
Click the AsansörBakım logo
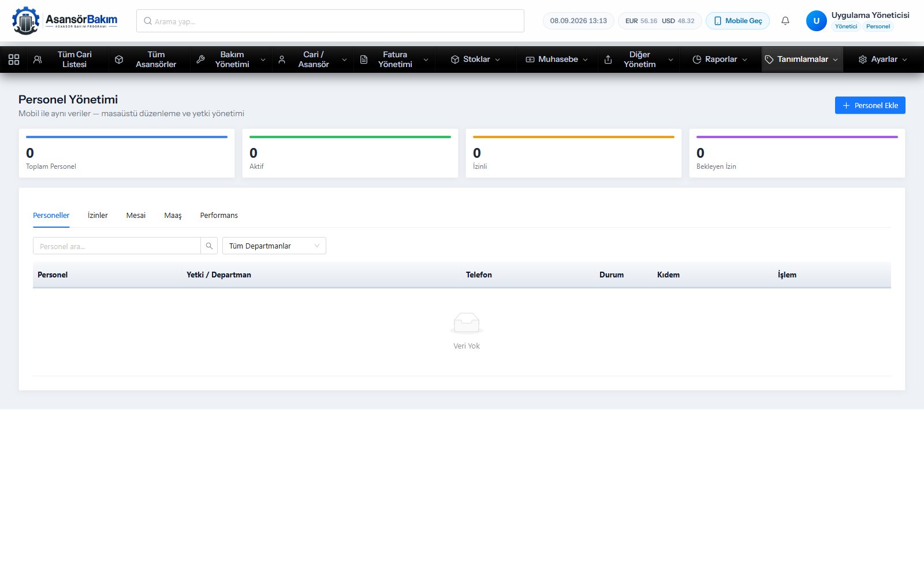click(x=65, y=21)
